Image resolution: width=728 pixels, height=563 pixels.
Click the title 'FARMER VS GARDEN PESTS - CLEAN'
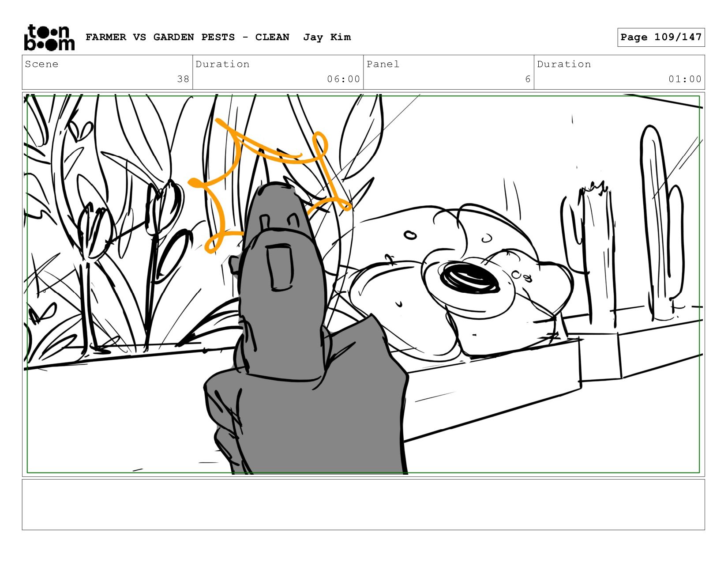tap(188, 37)
